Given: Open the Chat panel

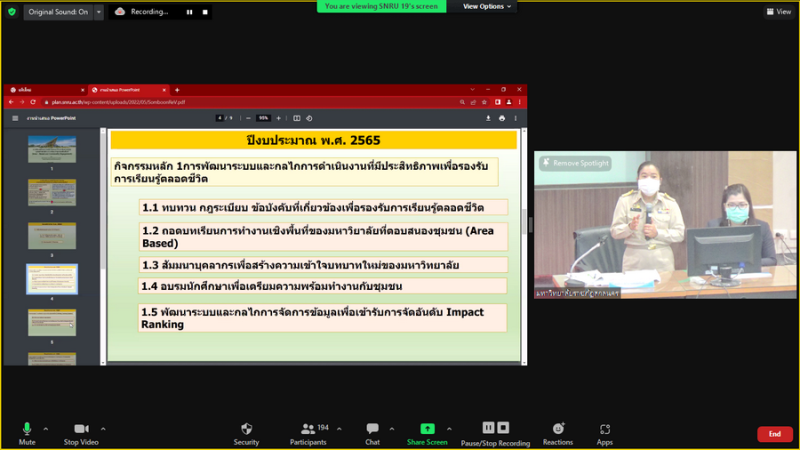Looking at the screenshot, I should coord(372,432).
